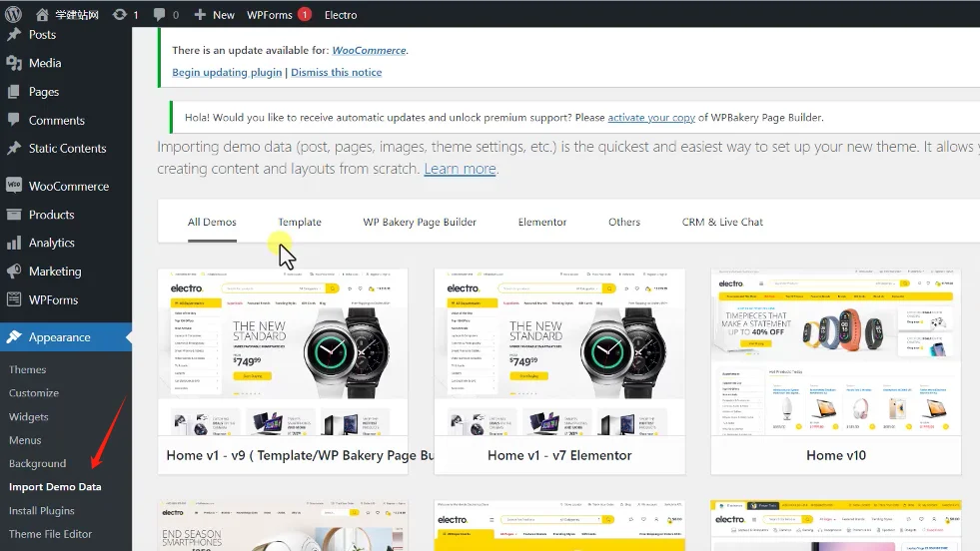This screenshot has width=980, height=551.
Task: Click the Media icon in sidebar
Action: point(14,63)
